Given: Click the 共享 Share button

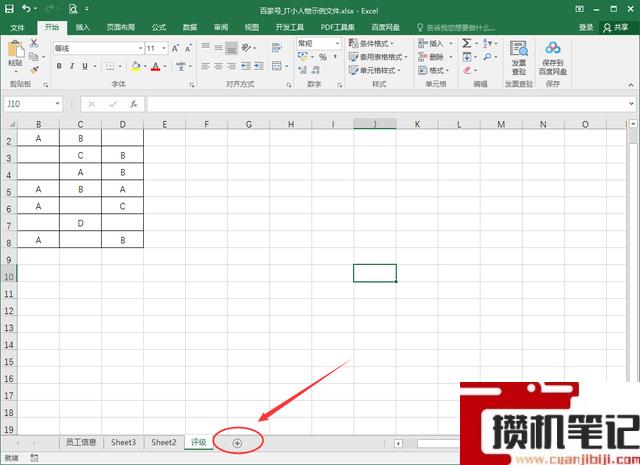Looking at the screenshot, I should 616,27.
